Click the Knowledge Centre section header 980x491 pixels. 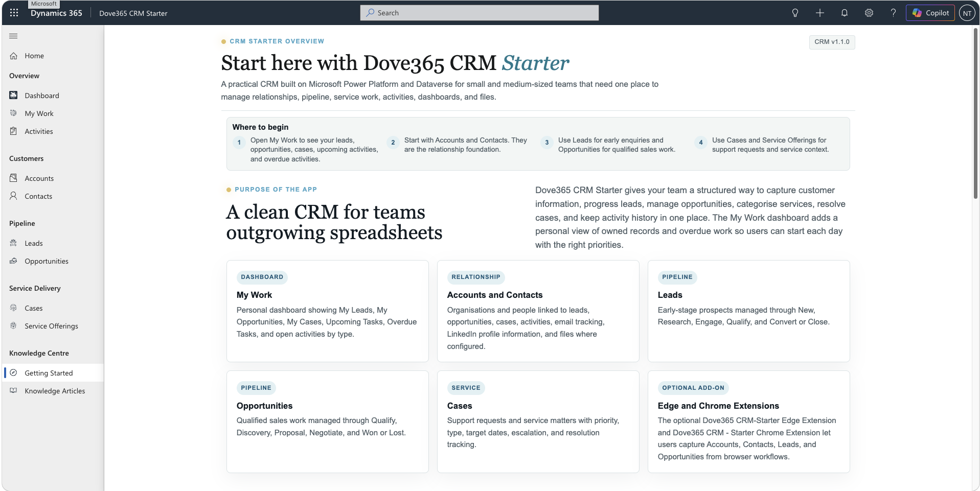coord(39,353)
